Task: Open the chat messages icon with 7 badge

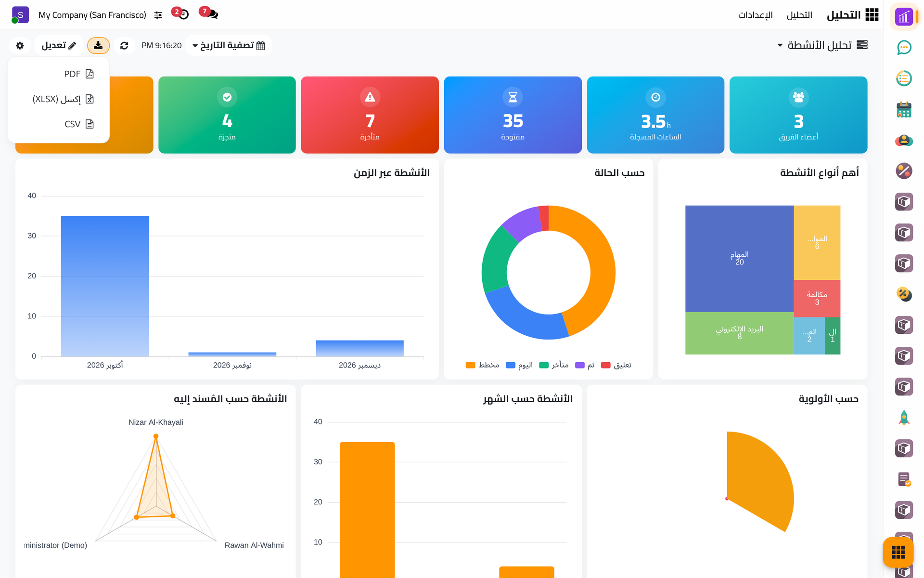Action: point(209,13)
